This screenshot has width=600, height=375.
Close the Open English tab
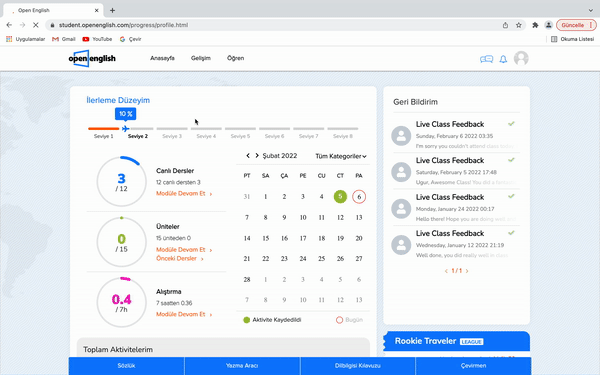pos(96,10)
